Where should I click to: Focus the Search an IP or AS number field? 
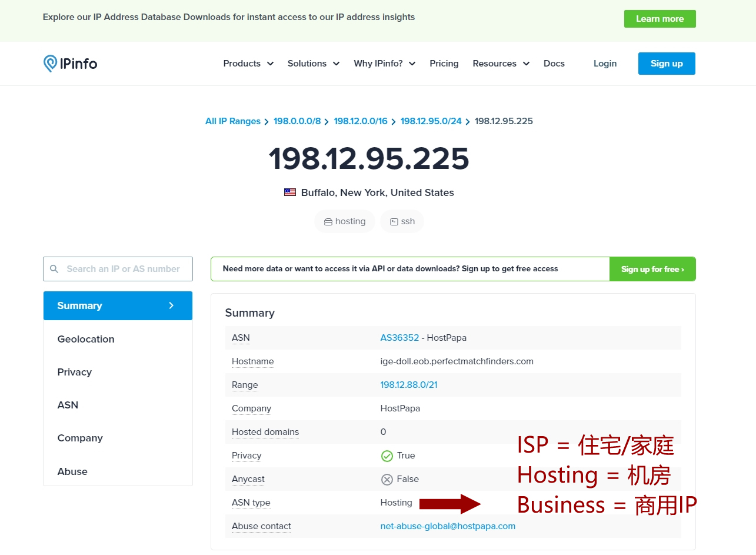click(118, 269)
